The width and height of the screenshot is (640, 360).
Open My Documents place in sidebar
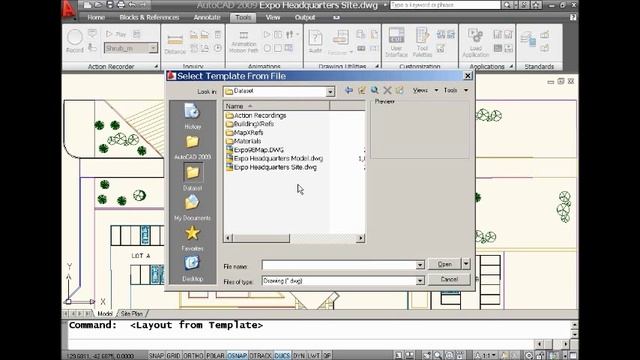tap(192, 208)
